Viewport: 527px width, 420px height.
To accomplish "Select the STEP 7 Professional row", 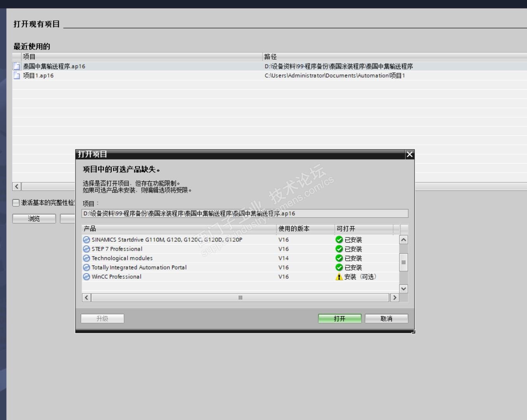I will click(241, 249).
